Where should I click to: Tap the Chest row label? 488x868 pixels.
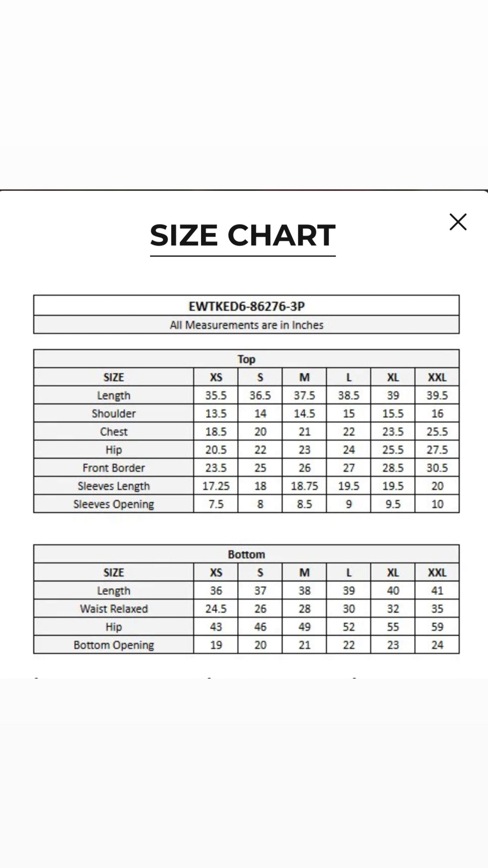click(x=114, y=432)
